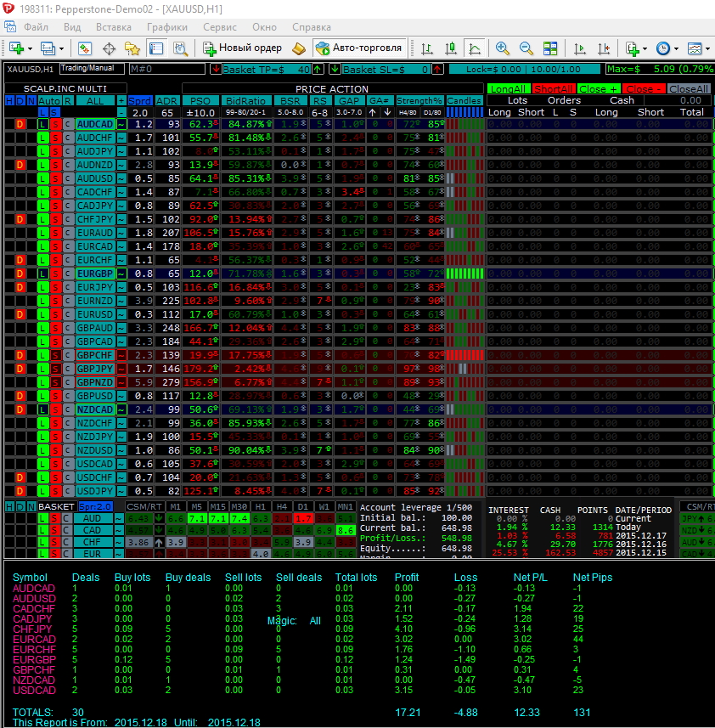Decrease Basket TP with the red down arrow
Screen dimensions: 715x728
point(216,69)
